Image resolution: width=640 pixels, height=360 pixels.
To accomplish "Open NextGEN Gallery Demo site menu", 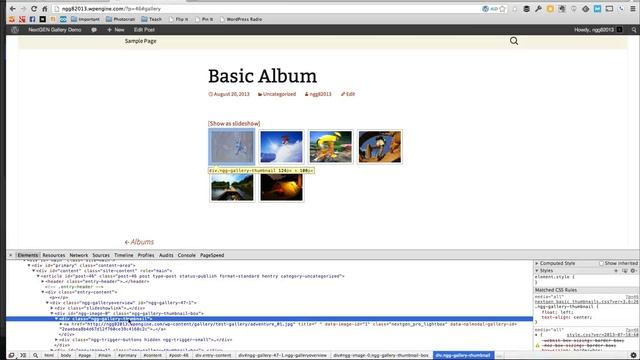I will (x=55, y=30).
